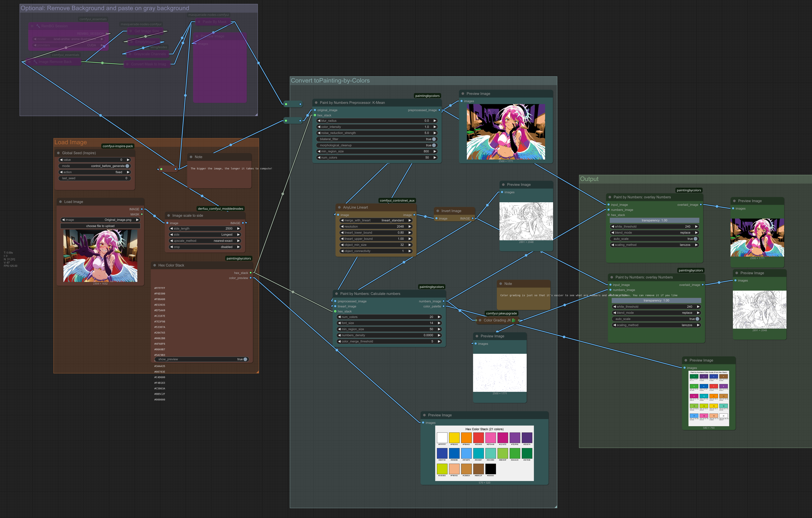Collapse the Invert Image node title dot

coord(438,211)
